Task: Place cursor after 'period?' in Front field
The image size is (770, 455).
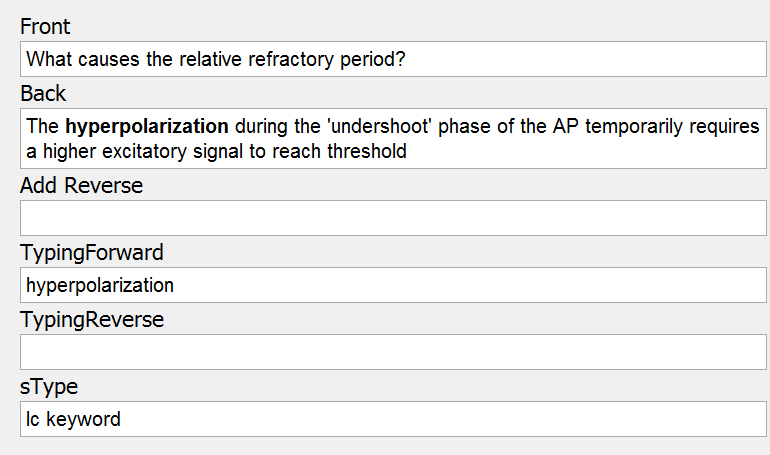Action: (407, 59)
